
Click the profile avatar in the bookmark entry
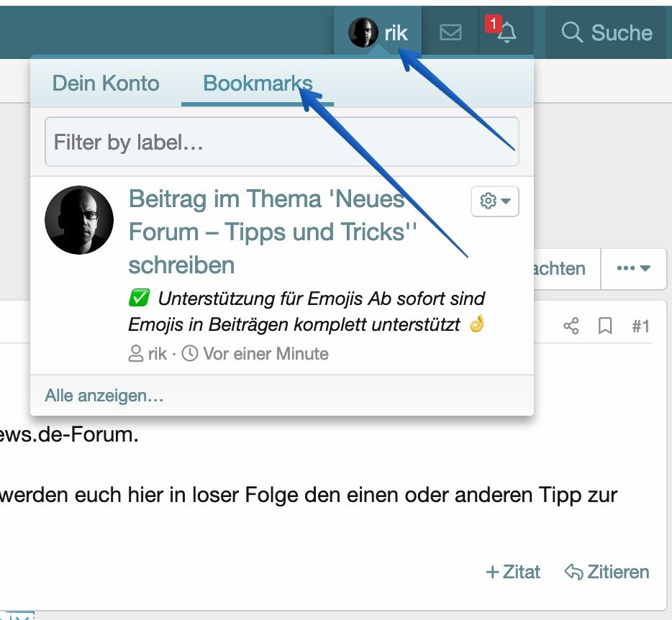pyautogui.click(x=79, y=220)
